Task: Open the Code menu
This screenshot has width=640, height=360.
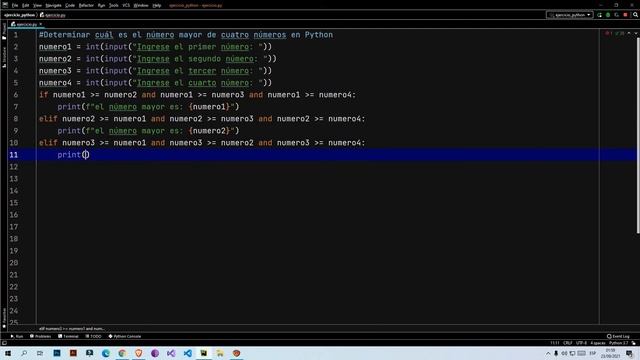Action: click(x=70, y=5)
